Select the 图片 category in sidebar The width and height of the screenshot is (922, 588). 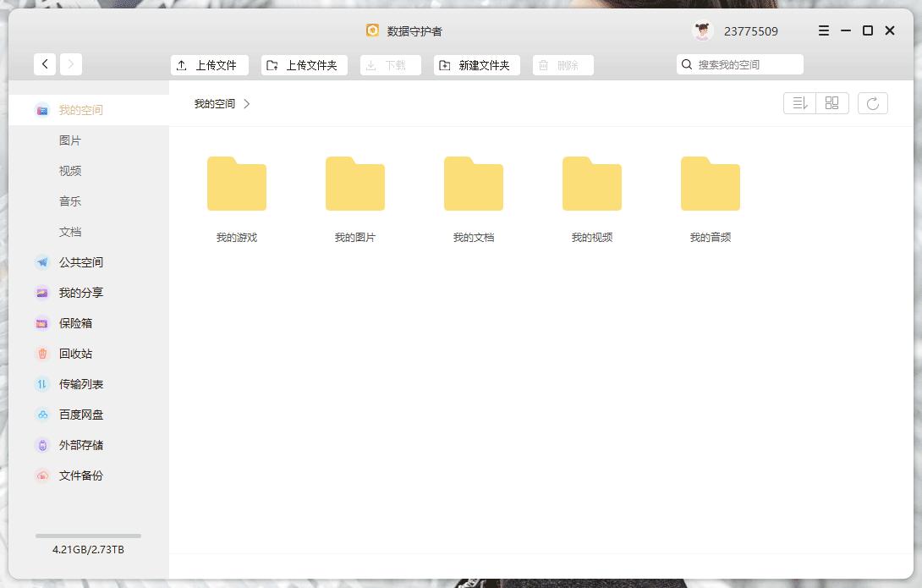71,140
